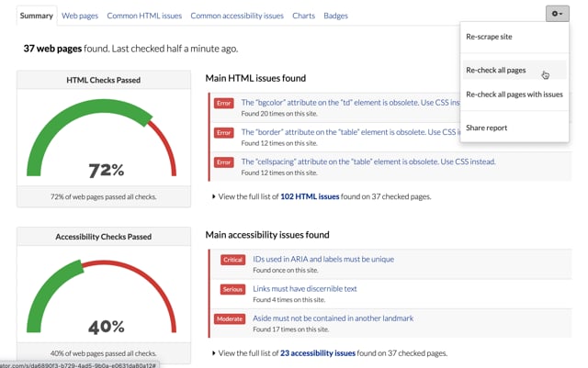
Task: Expand full list of 23 accessibility issues
Action: coord(329,353)
